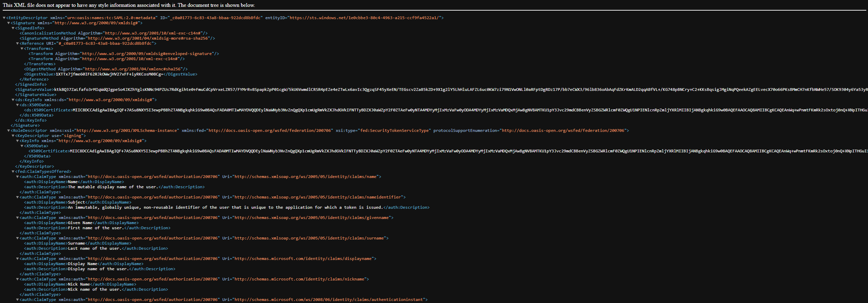The height and width of the screenshot is (303, 868).
Task: Collapse the RoleDescriptor node
Action: (9, 130)
